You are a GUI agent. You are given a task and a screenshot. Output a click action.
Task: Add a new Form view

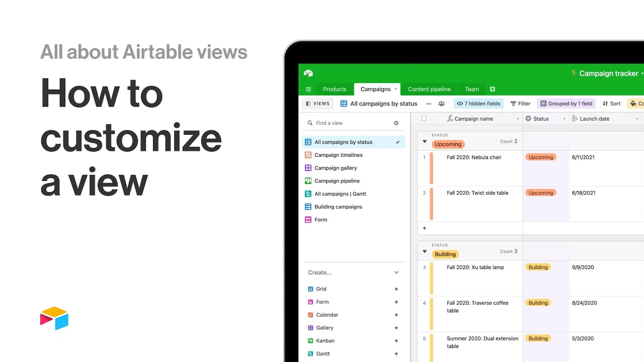pos(396,302)
